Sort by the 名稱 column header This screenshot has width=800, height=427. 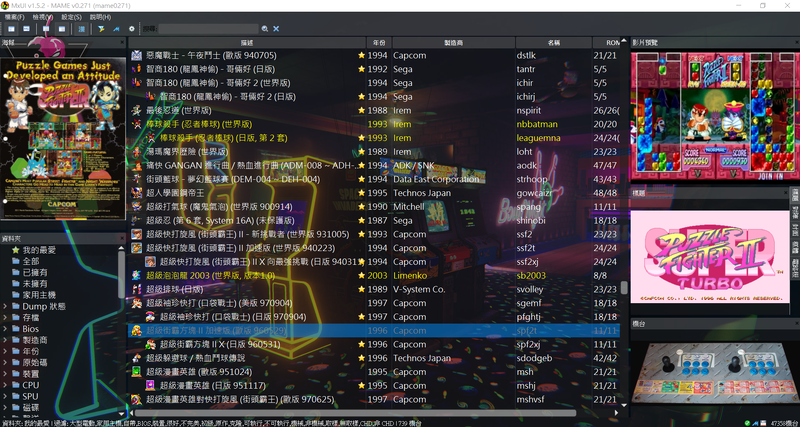[554, 43]
